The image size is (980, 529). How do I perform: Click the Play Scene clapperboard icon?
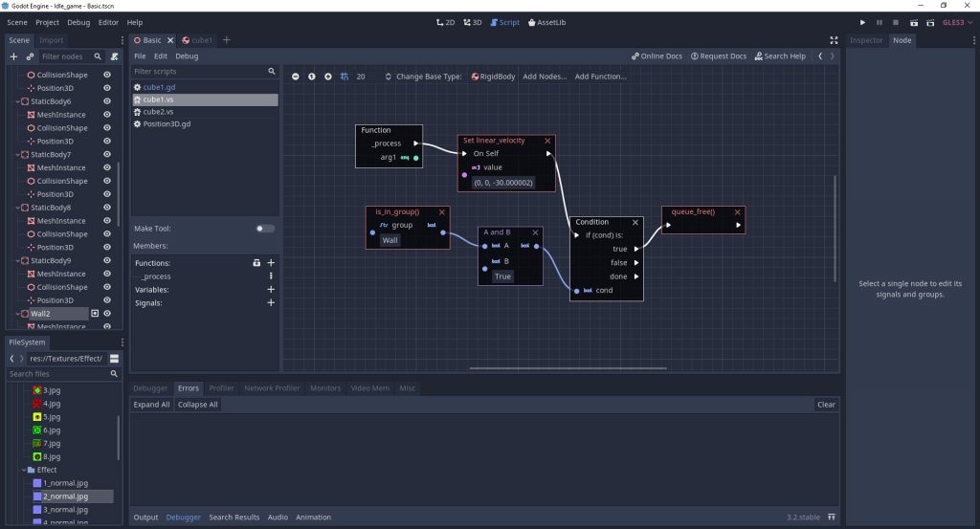pyautogui.click(x=914, y=22)
